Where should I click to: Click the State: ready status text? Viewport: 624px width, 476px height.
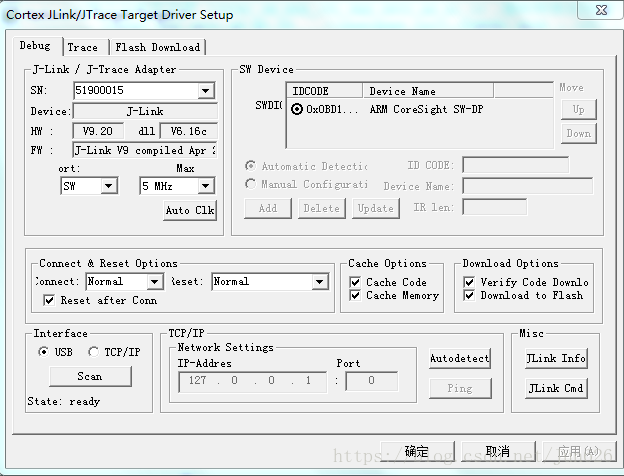[64, 401]
